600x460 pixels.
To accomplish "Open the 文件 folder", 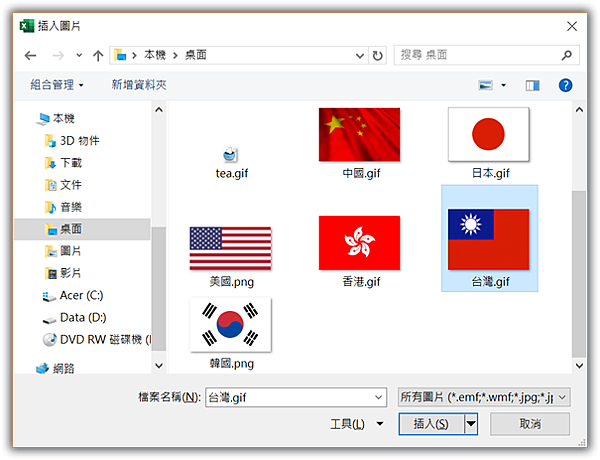I will point(63,185).
